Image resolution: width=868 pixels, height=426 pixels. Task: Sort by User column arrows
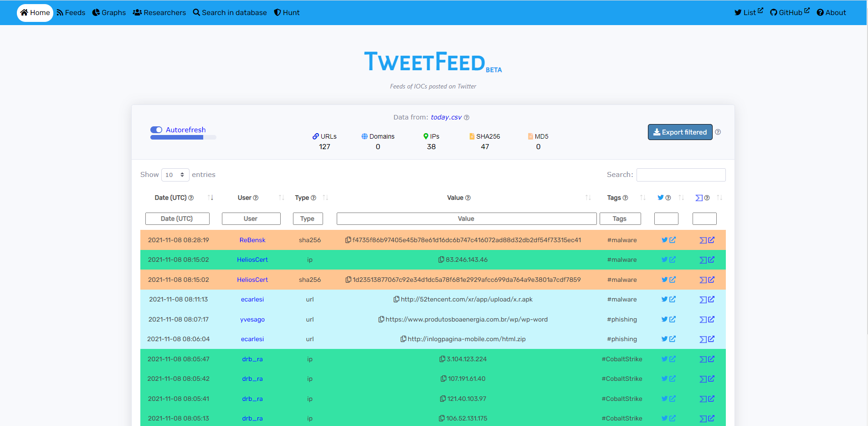click(282, 197)
